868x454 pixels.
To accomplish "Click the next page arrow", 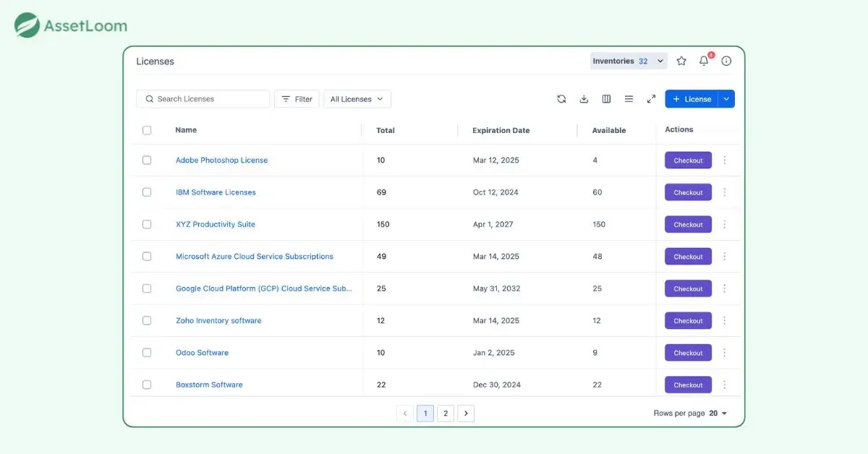I will (466, 414).
